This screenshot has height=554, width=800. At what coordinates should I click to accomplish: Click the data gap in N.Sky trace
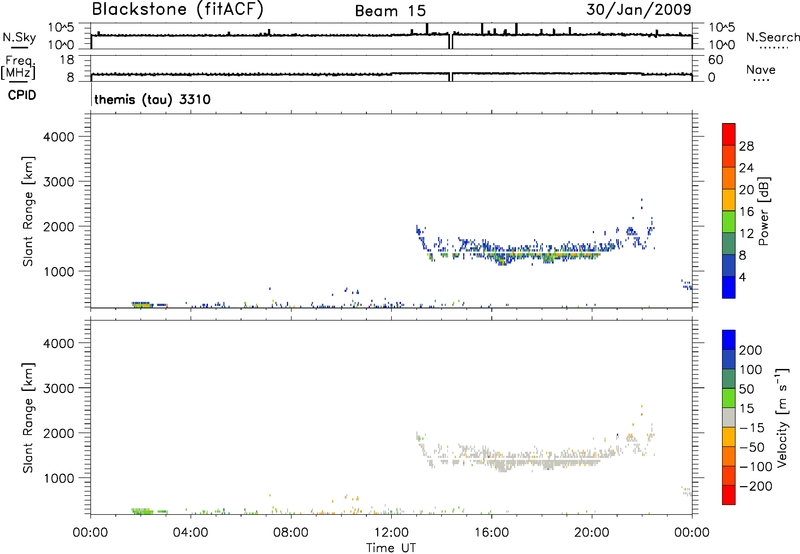(x=451, y=41)
